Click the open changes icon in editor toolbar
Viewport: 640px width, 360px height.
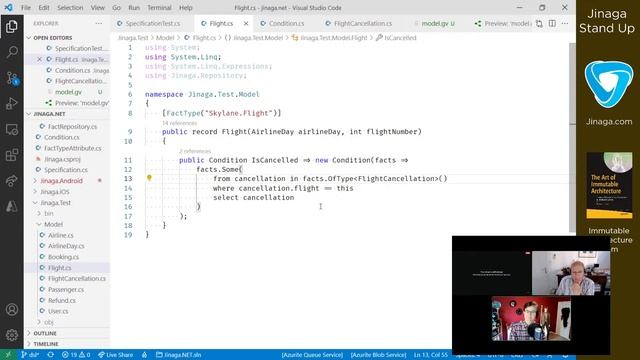(539, 24)
